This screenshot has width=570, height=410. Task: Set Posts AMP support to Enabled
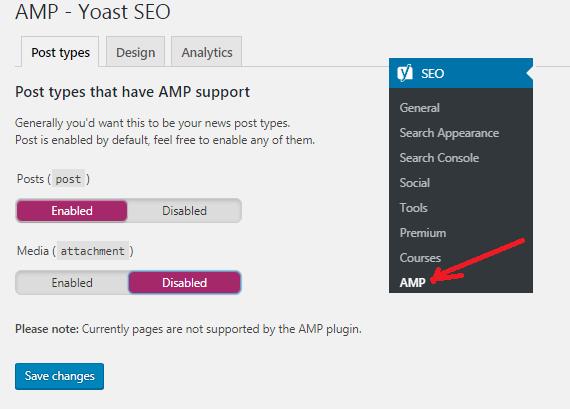pos(72,210)
